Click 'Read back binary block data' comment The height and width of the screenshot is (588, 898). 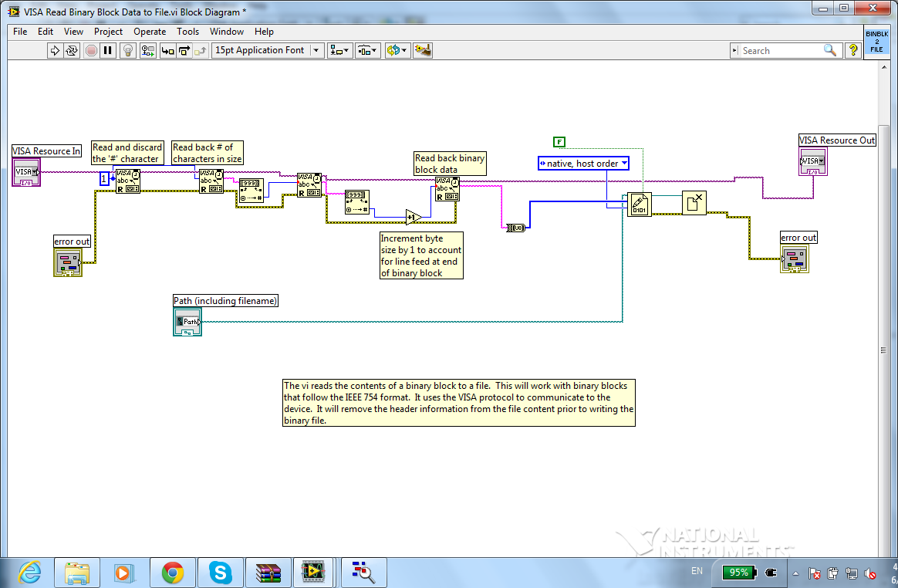tap(450, 164)
